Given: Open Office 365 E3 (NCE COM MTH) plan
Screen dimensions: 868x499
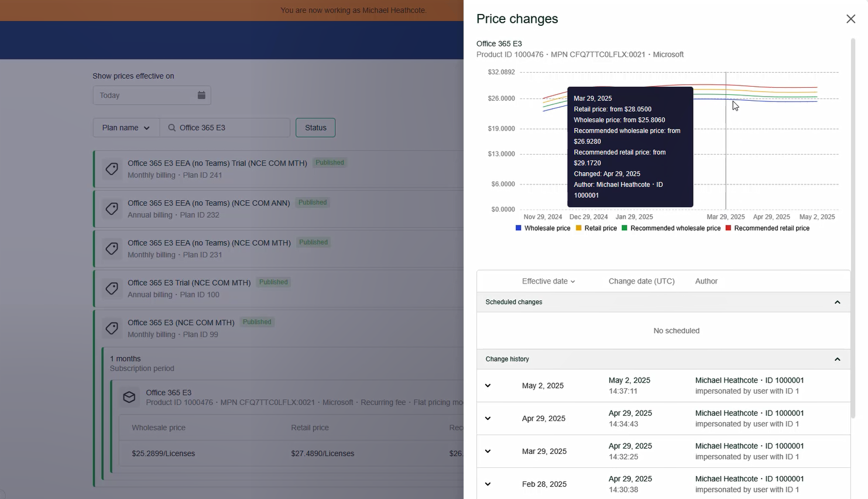Looking at the screenshot, I should (x=181, y=323).
